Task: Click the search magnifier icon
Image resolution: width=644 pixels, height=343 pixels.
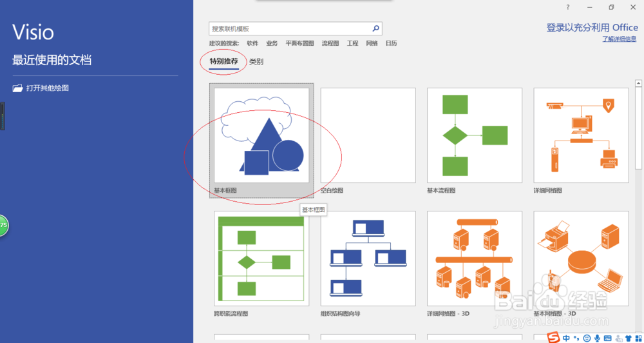Action: click(375, 28)
